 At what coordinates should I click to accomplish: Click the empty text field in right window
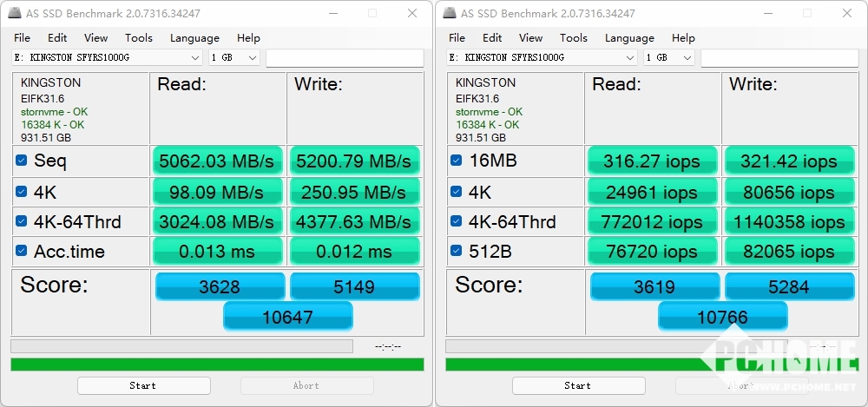click(780, 57)
